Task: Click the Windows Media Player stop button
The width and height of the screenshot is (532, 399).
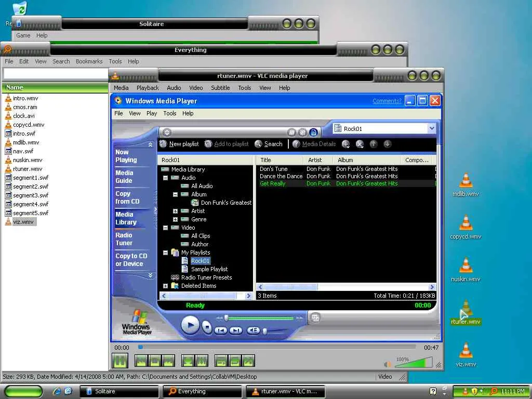Action: point(207,327)
